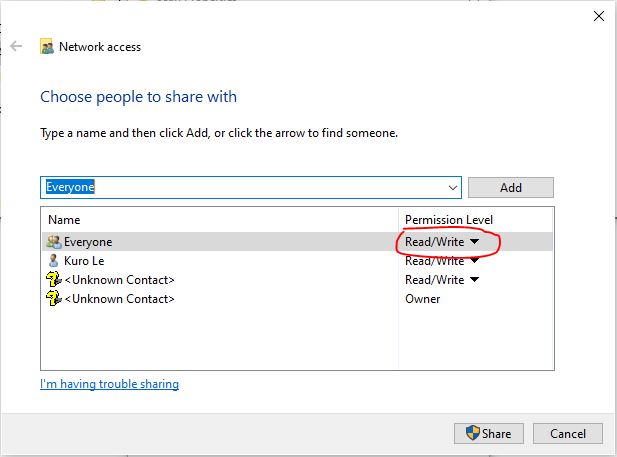Click the shield icon on Share button

pos(472,433)
